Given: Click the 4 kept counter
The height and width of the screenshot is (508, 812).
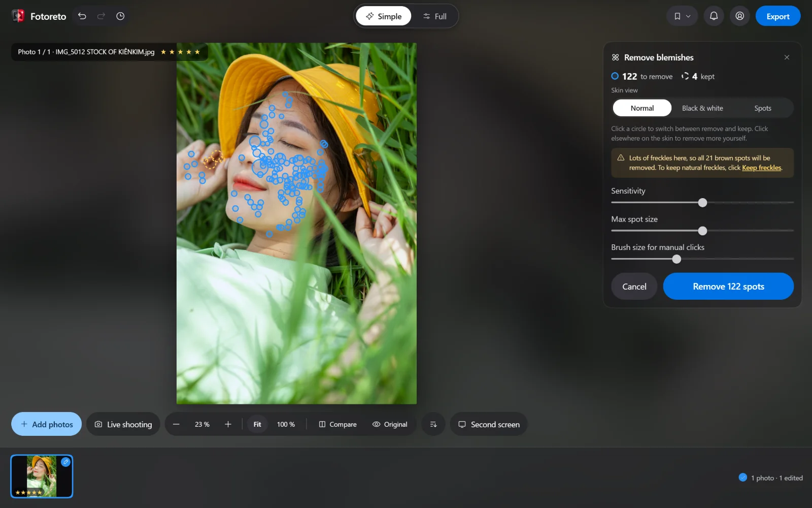Looking at the screenshot, I should pos(698,76).
